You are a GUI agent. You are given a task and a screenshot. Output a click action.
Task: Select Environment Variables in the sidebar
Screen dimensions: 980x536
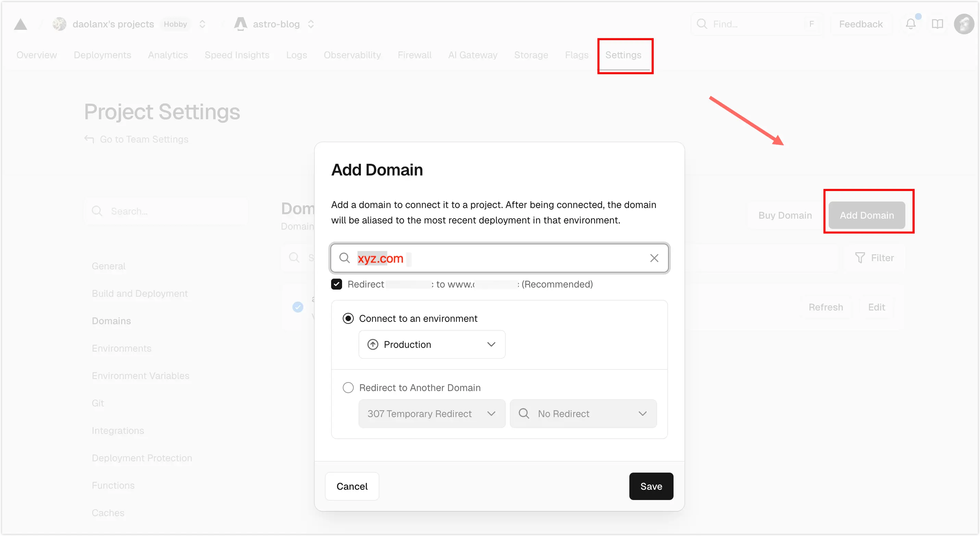[x=140, y=375]
